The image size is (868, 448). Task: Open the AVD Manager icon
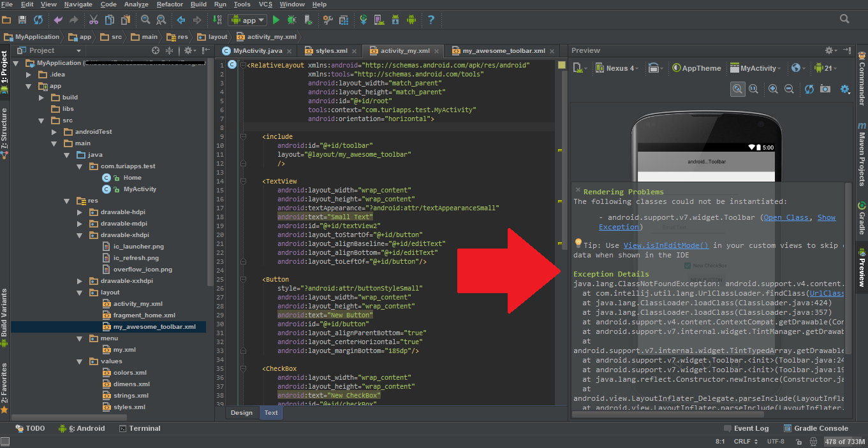(379, 20)
